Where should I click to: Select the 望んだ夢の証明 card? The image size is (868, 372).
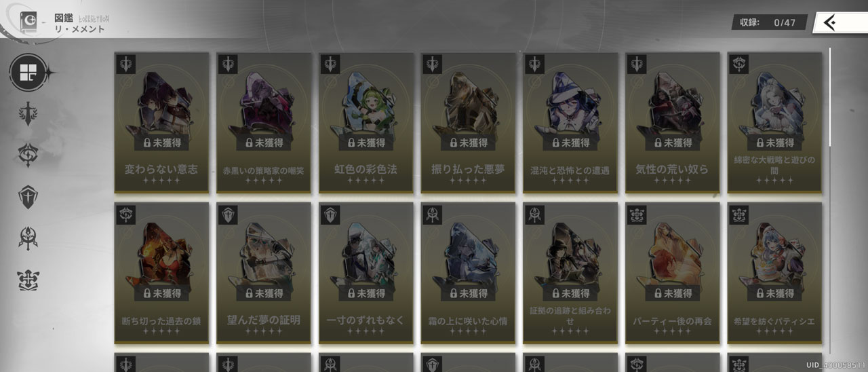[x=264, y=273]
